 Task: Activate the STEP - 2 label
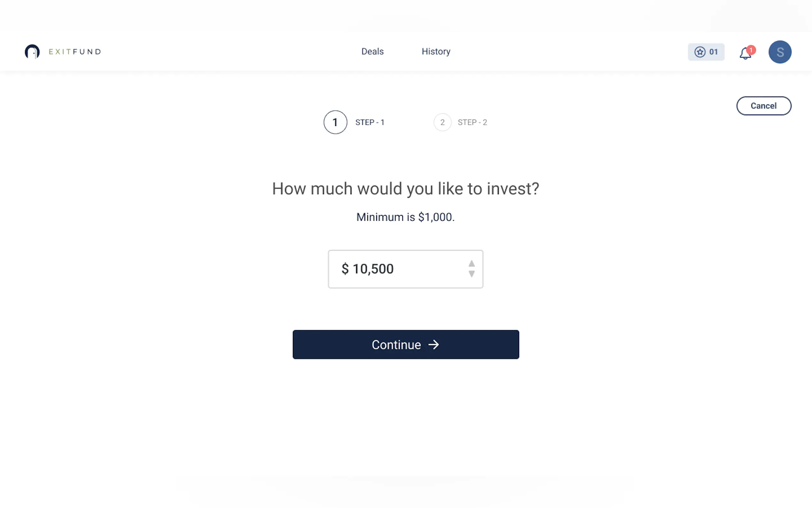pyautogui.click(x=472, y=122)
